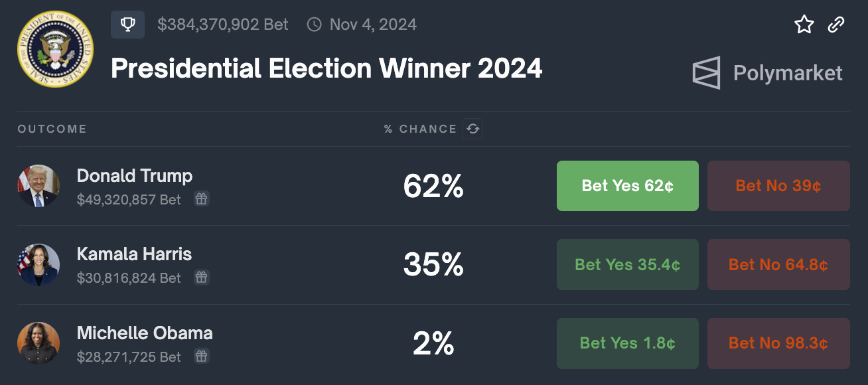
Task: Bet Yes on Kamala Harris at 35.4¢
Action: pyautogui.click(x=627, y=265)
